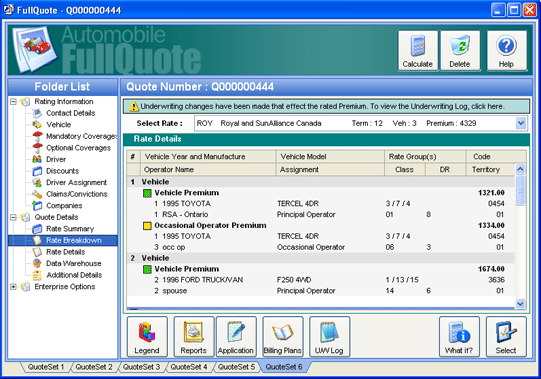Click the green swatch beside Vehicle 1 Premium
The image size is (541, 379).
pos(147,193)
